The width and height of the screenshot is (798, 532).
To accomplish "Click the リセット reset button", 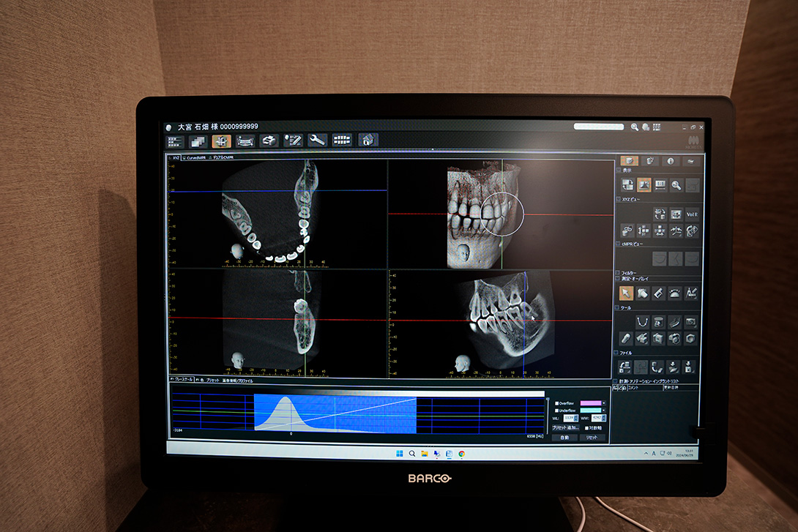I will pos(592,437).
